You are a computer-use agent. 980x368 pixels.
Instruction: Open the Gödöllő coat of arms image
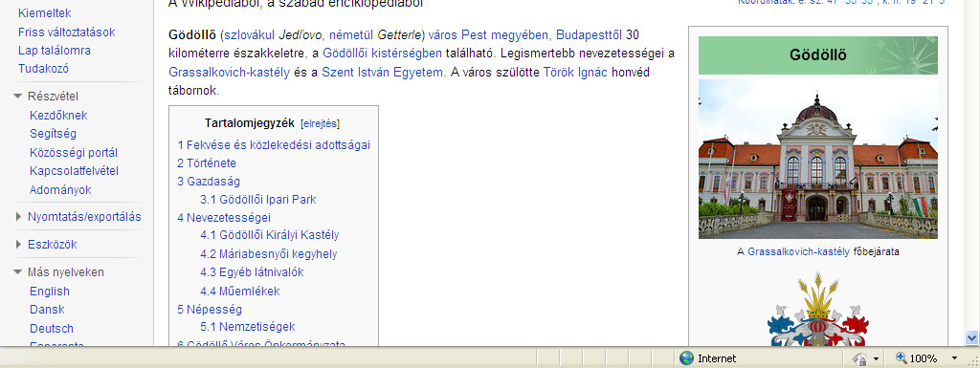(x=818, y=310)
